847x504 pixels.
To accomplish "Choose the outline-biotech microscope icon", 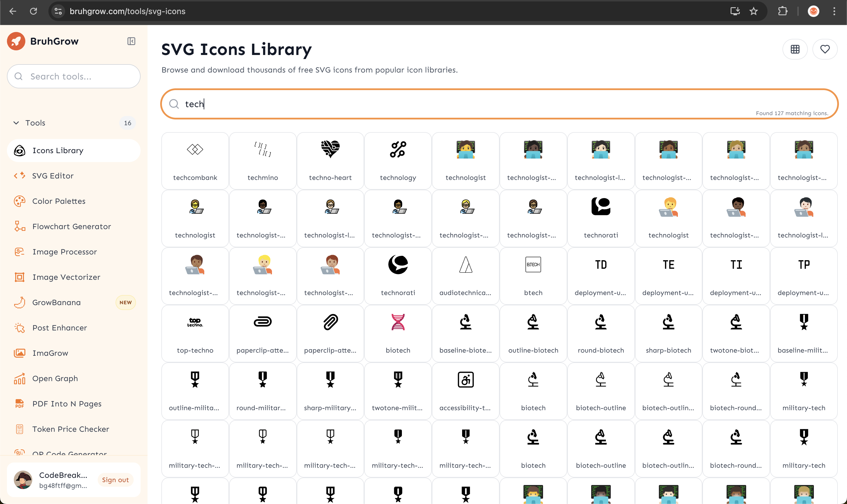I will point(533,334).
